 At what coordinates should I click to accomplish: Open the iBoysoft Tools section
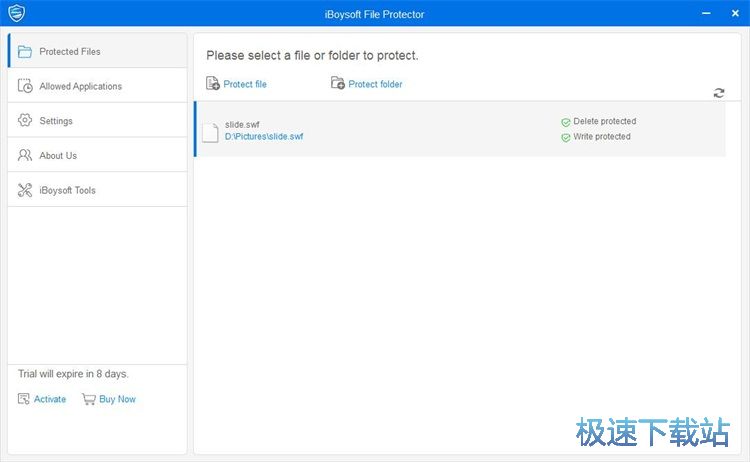tap(98, 190)
